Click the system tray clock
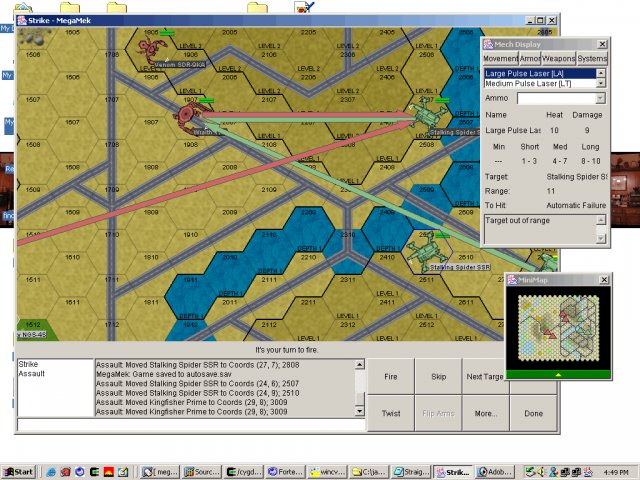This screenshot has height=480, width=640. point(616,472)
